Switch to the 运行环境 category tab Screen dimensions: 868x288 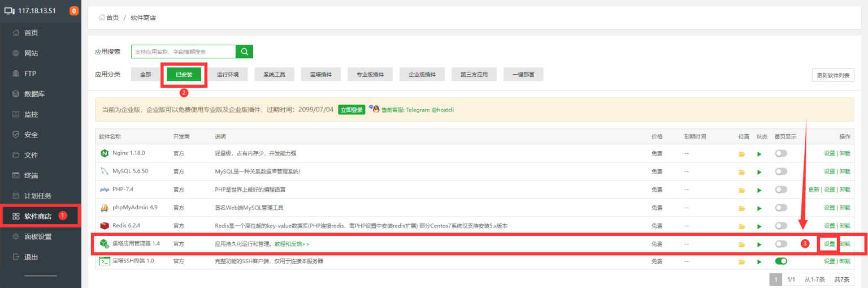pyautogui.click(x=228, y=75)
